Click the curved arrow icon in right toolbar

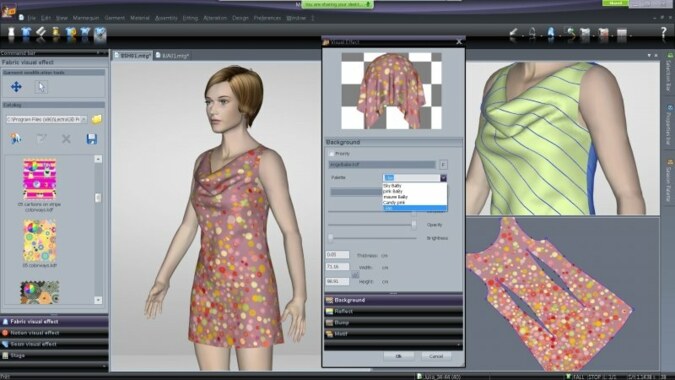point(571,33)
